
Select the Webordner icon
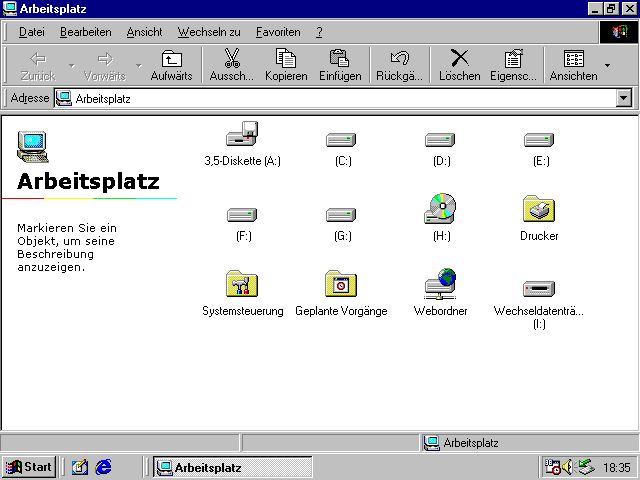440,284
